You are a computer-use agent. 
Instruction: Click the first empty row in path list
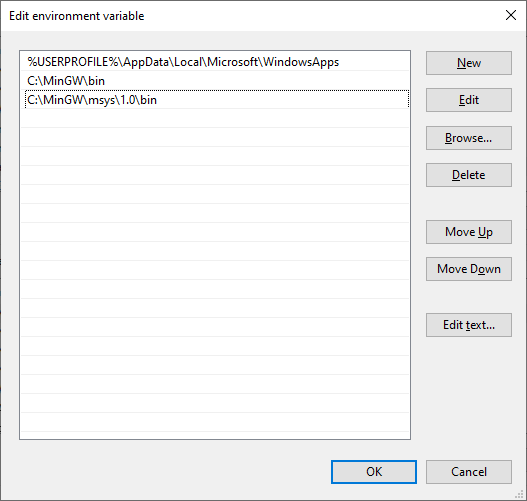coord(215,118)
